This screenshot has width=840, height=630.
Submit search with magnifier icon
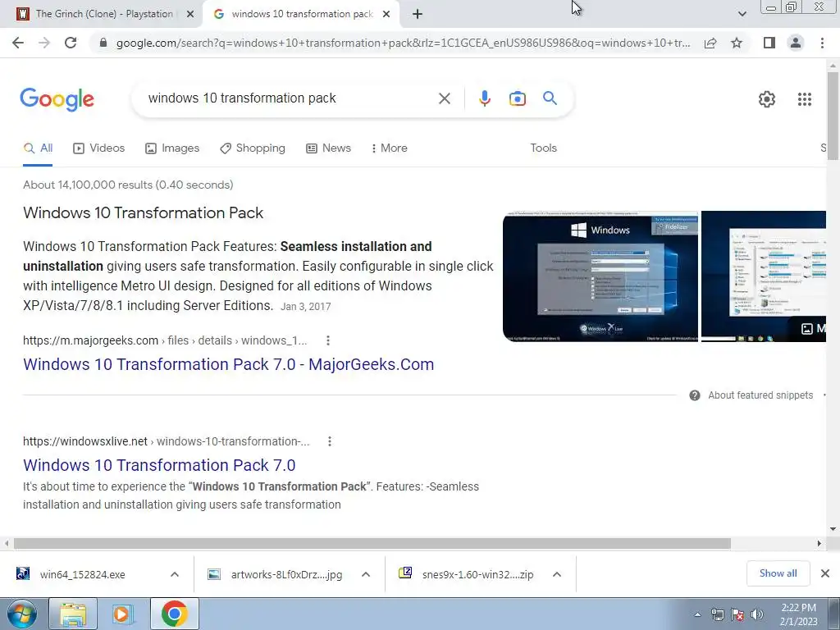(550, 98)
